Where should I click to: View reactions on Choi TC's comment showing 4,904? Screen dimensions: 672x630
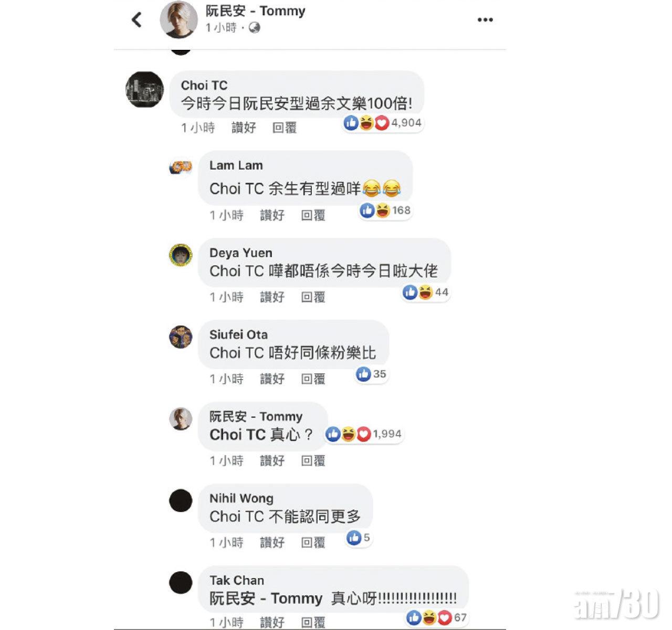click(383, 123)
